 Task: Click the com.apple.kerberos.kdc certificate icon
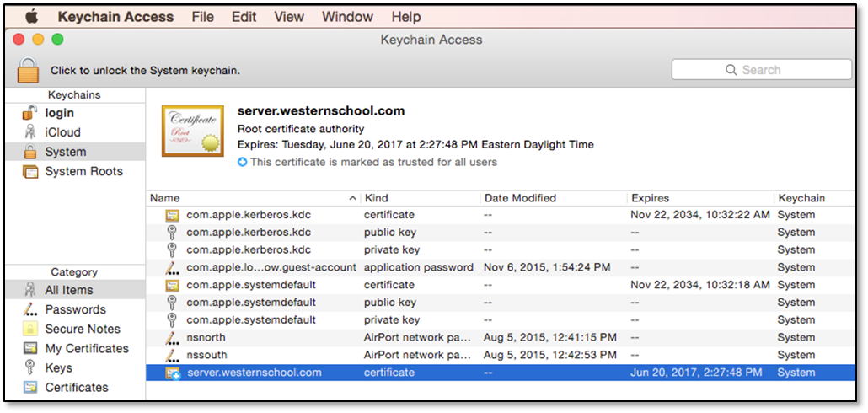(x=172, y=215)
